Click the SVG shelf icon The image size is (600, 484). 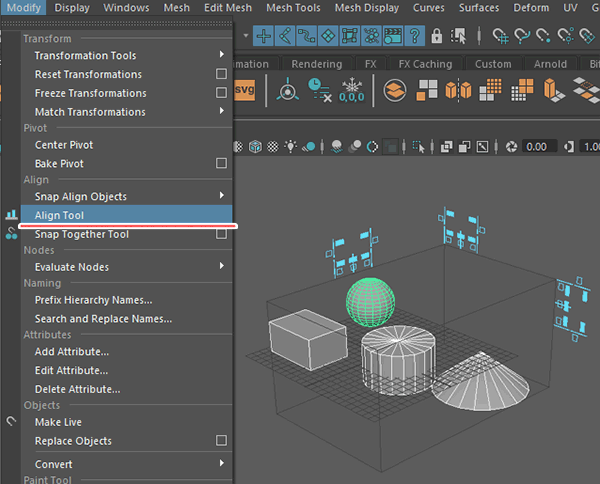[x=244, y=91]
